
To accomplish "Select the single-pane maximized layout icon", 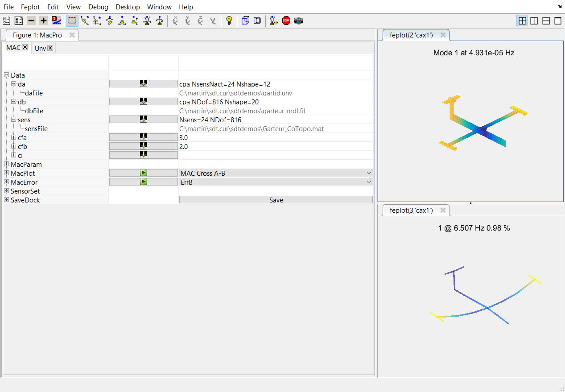I will pos(557,21).
